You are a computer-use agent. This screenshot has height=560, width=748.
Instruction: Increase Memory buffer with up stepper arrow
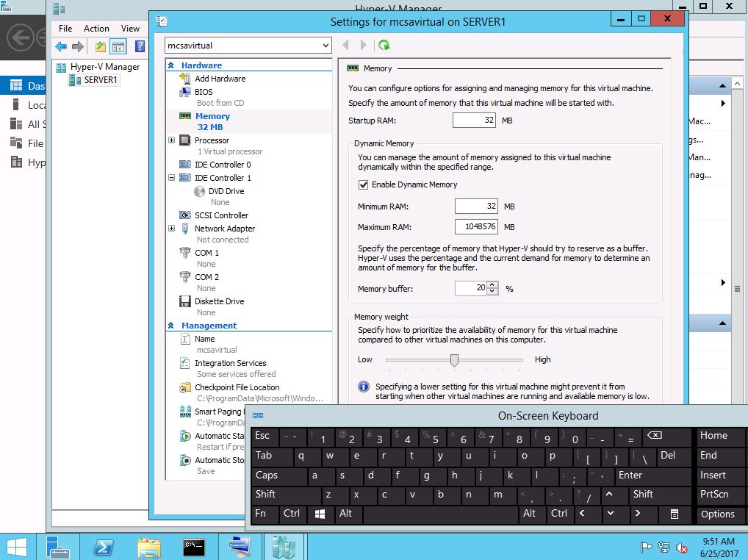(492, 285)
